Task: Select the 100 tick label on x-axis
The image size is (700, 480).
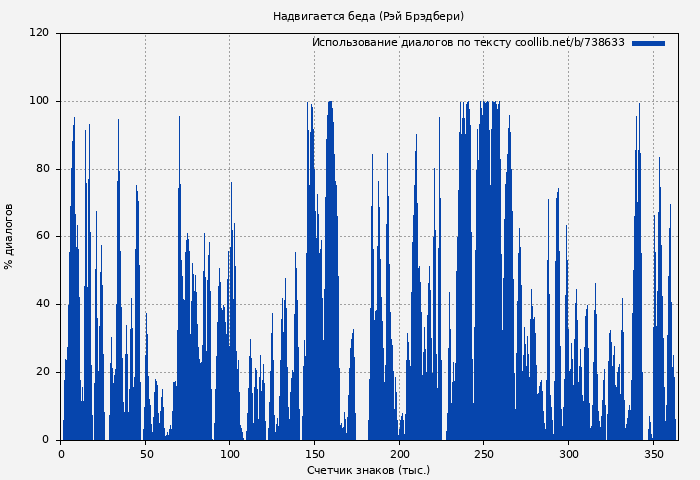Action: pos(230,454)
